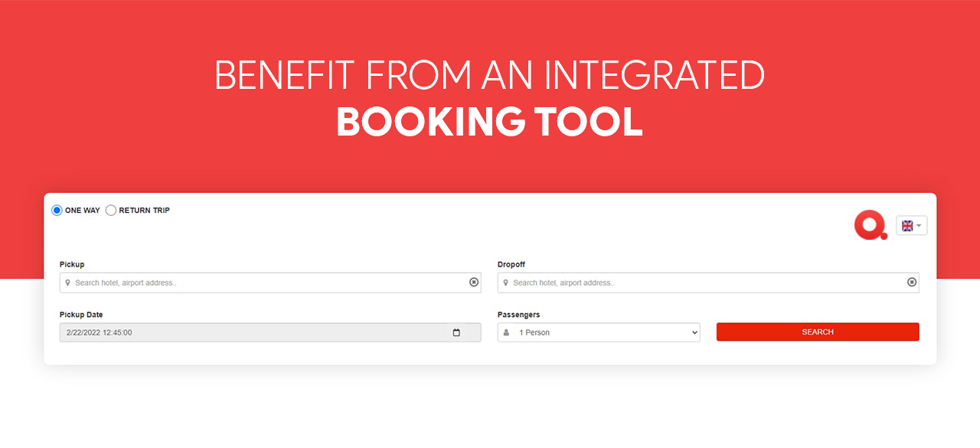
Task: Click the Pickup field label
Action: click(x=72, y=265)
